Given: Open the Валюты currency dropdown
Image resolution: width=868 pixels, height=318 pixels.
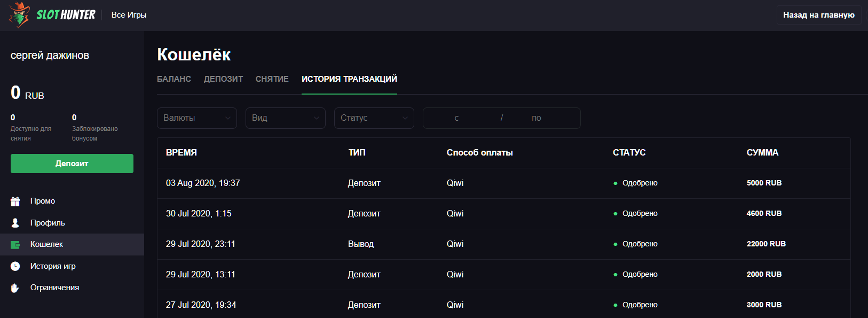Looking at the screenshot, I should (197, 118).
